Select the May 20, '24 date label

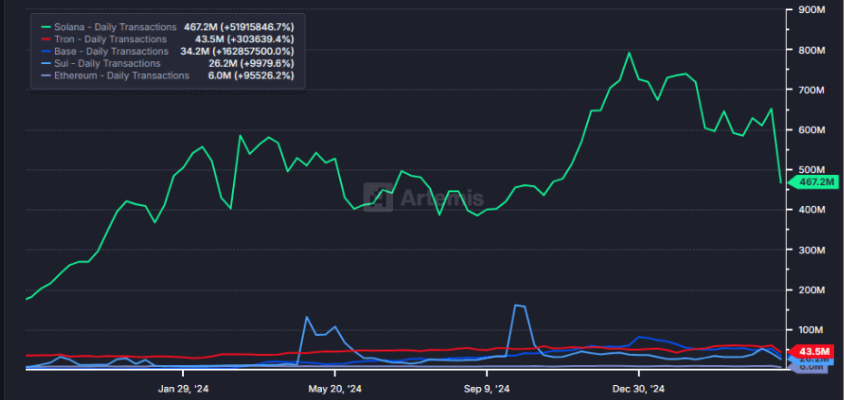pyautogui.click(x=333, y=388)
